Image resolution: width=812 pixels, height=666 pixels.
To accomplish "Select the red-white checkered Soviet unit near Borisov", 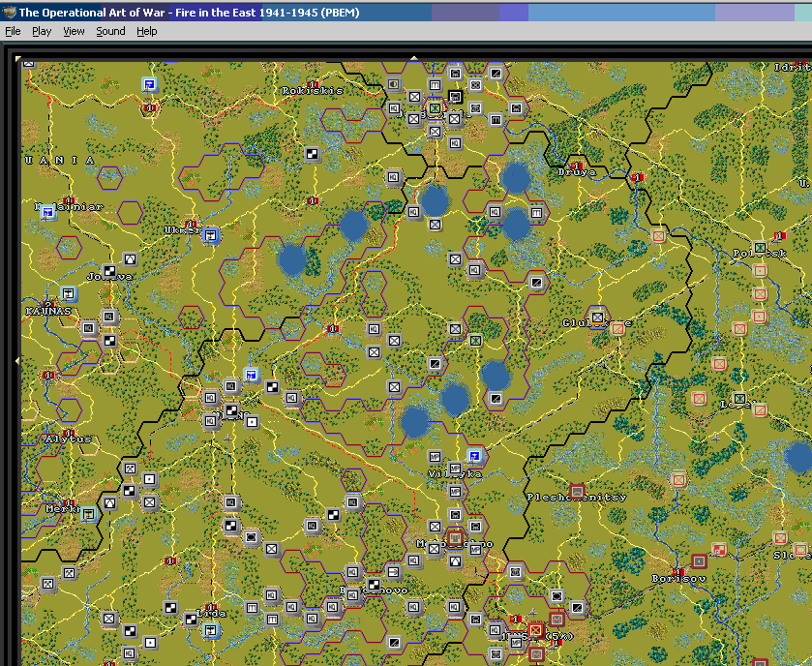I will [718, 550].
